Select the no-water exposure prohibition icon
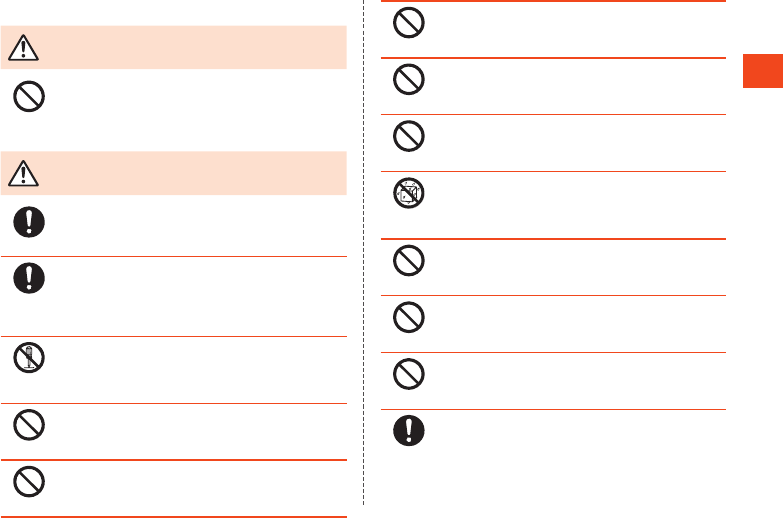The image size is (783, 518). (408, 193)
